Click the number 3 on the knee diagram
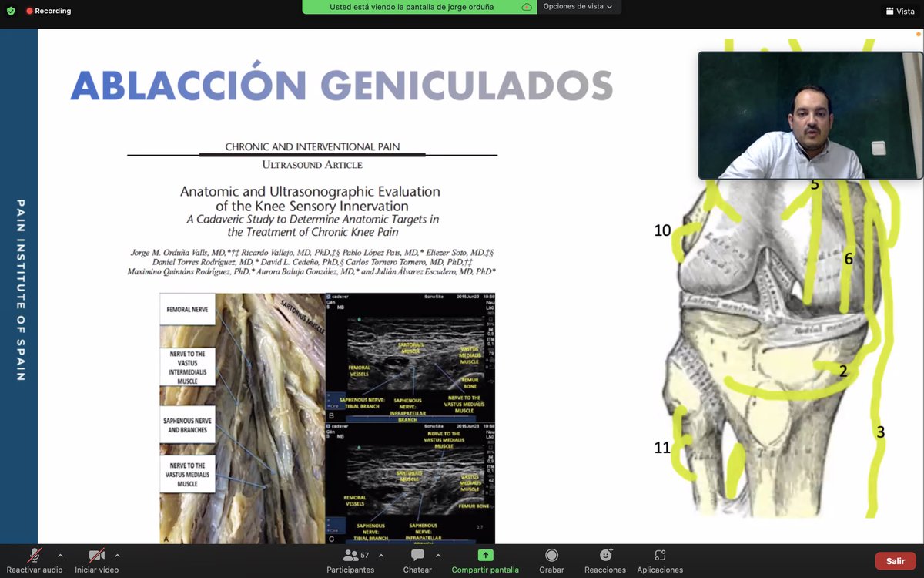924x578 pixels. point(881,432)
